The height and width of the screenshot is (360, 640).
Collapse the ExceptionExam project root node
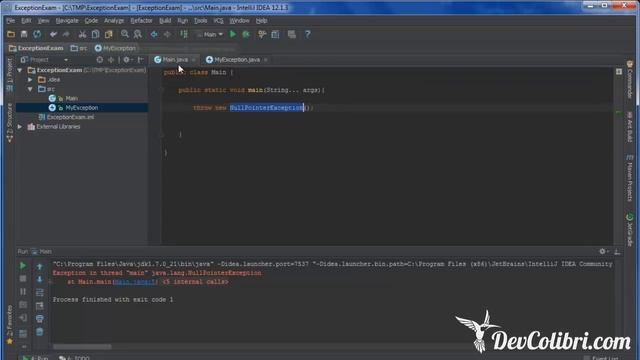click(20, 70)
